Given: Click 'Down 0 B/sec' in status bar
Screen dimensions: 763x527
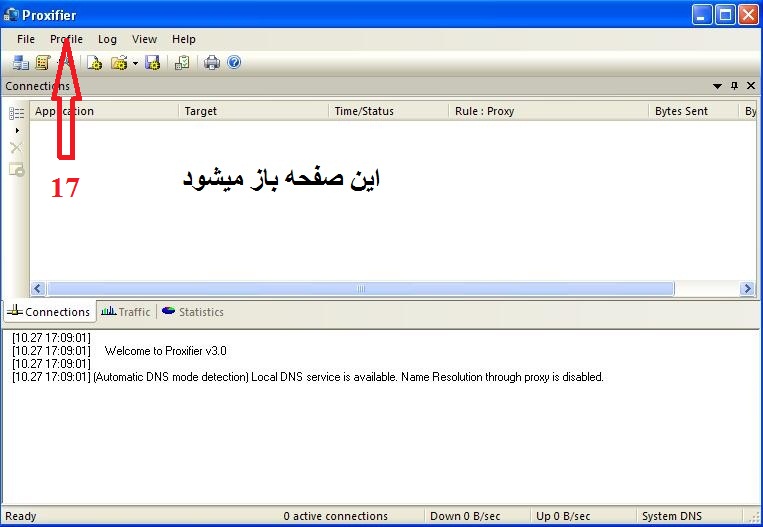Looking at the screenshot, I should tap(465, 516).
